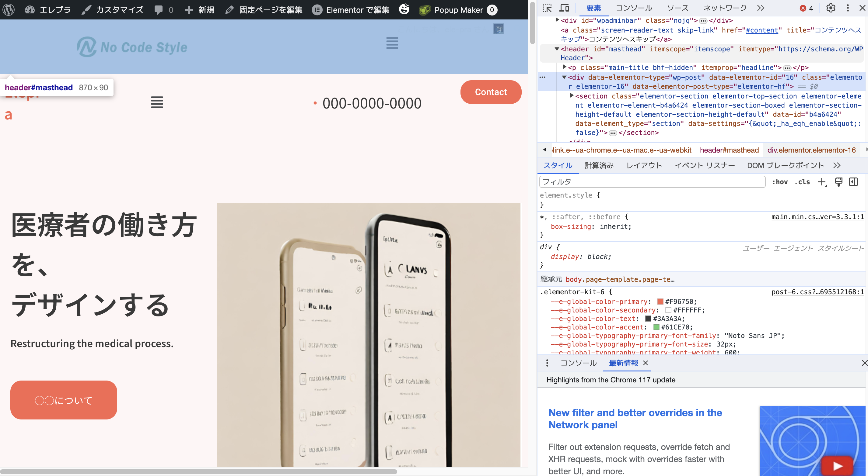This screenshot has width=868, height=476.
Task: Open the 計算済み styles tab
Action: (x=599, y=166)
